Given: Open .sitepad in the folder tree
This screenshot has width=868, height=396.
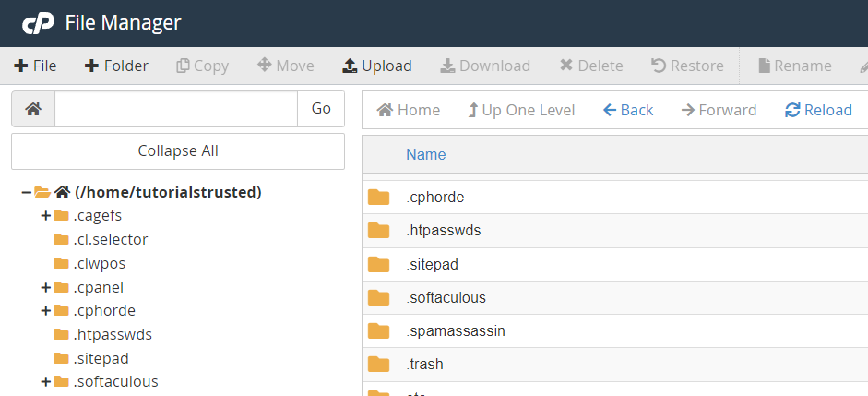Looking at the screenshot, I should click(101, 358).
